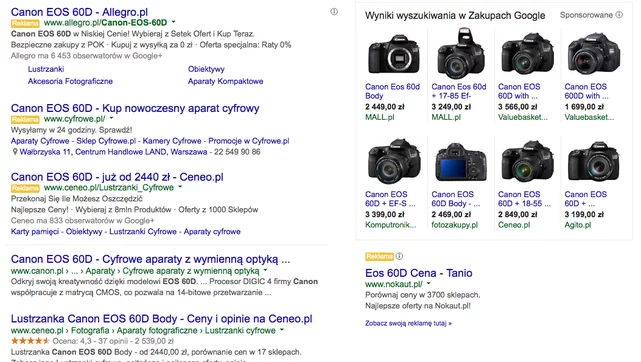
Task: Expand dropdown arrow after the ceneo.pl Lustrzanki cyfrowe breadcrumb
Action: tap(282, 330)
